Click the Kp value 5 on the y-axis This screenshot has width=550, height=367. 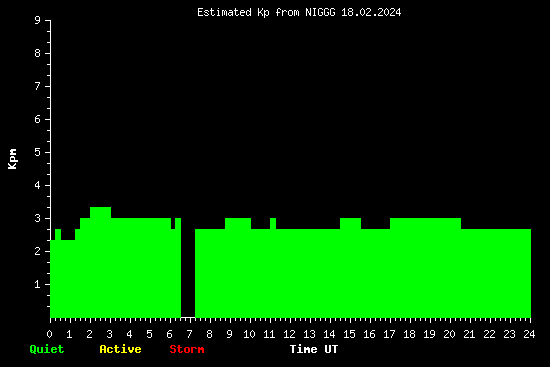[37, 152]
